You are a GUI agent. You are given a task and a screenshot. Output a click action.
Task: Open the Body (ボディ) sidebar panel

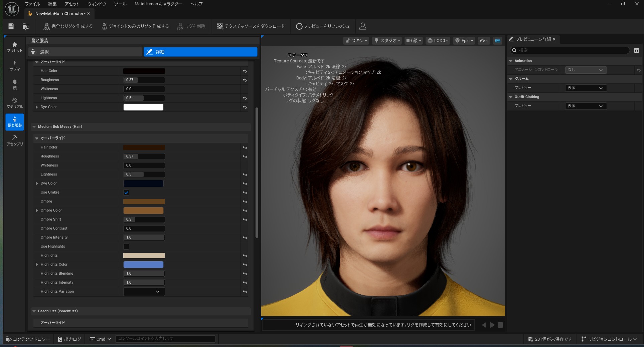(15, 66)
